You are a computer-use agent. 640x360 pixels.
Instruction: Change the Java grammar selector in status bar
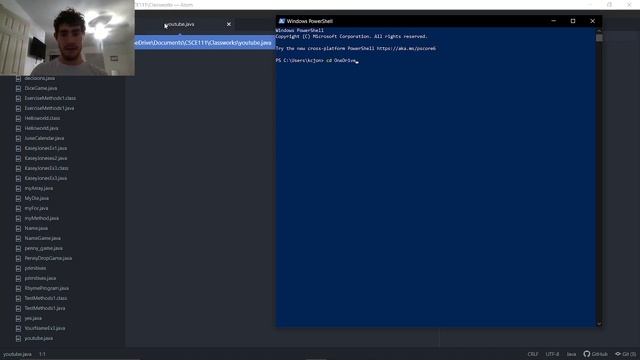pos(571,354)
